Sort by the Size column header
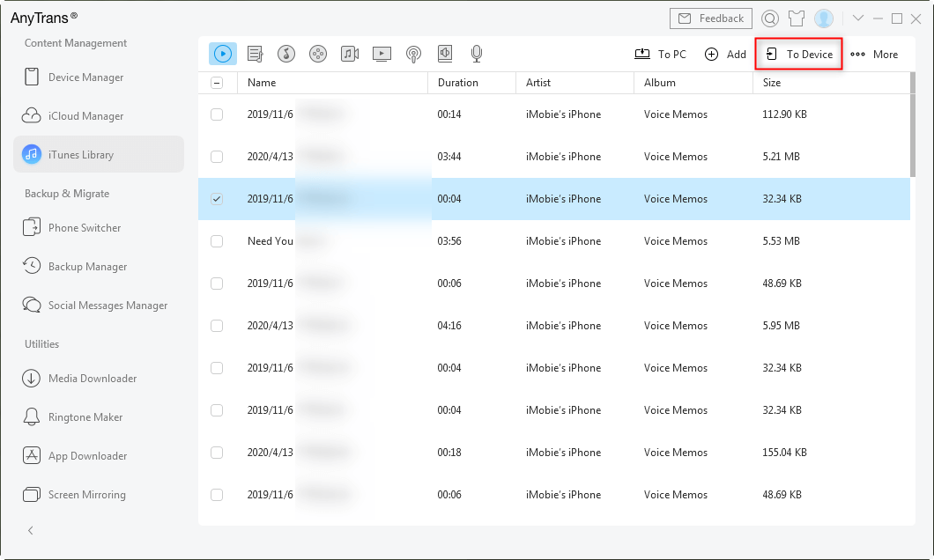934x560 pixels. point(832,83)
